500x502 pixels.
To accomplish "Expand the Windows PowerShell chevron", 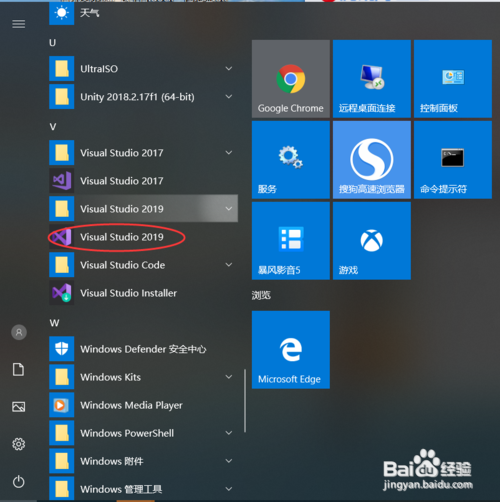I will point(229,433).
